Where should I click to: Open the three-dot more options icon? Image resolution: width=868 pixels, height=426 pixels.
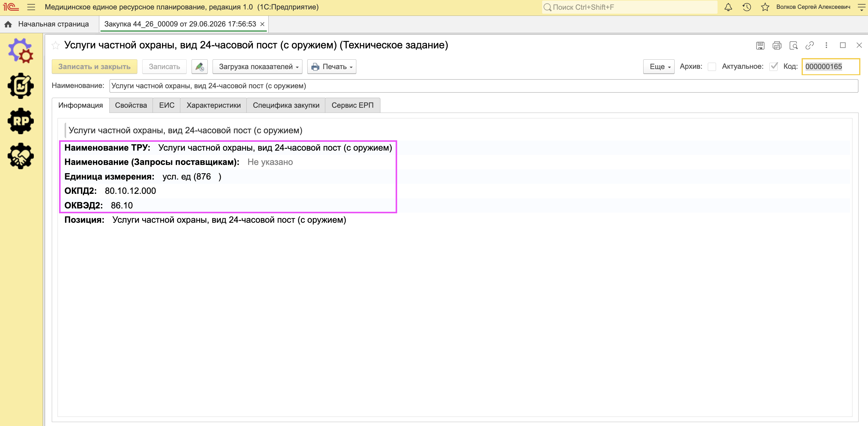click(x=826, y=45)
